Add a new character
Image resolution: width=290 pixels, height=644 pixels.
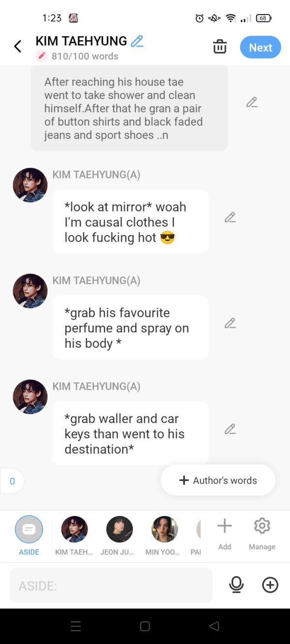pyautogui.click(x=225, y=533)
